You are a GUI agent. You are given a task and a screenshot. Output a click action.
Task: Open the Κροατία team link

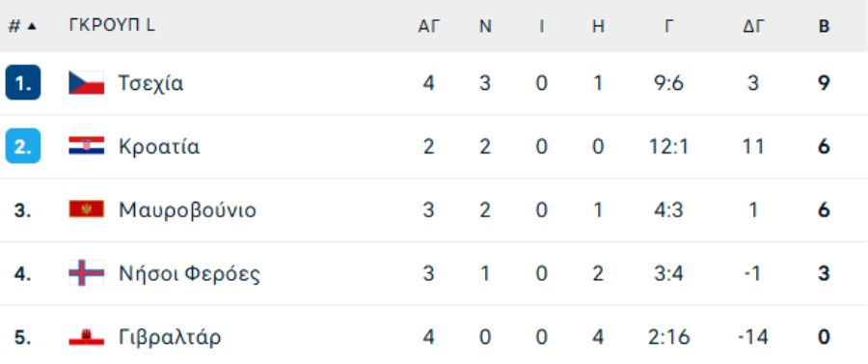(x=159, y=147)
